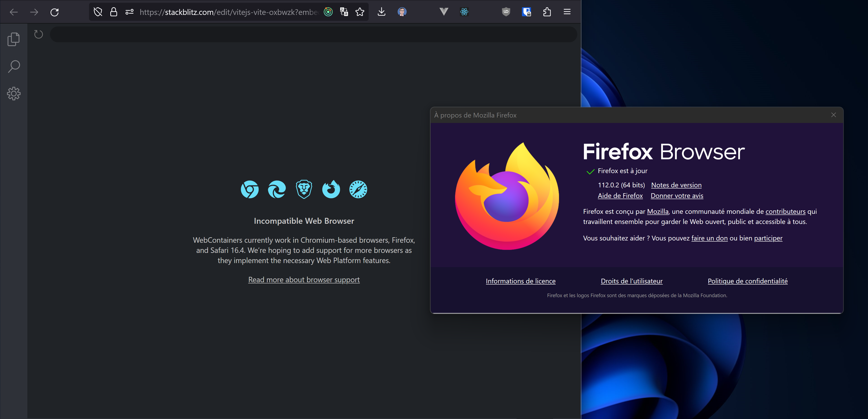Screen dimensions: 868x419
Task: Open 'Notes de version' in the about dialog
Action: [x=676, y=185]
